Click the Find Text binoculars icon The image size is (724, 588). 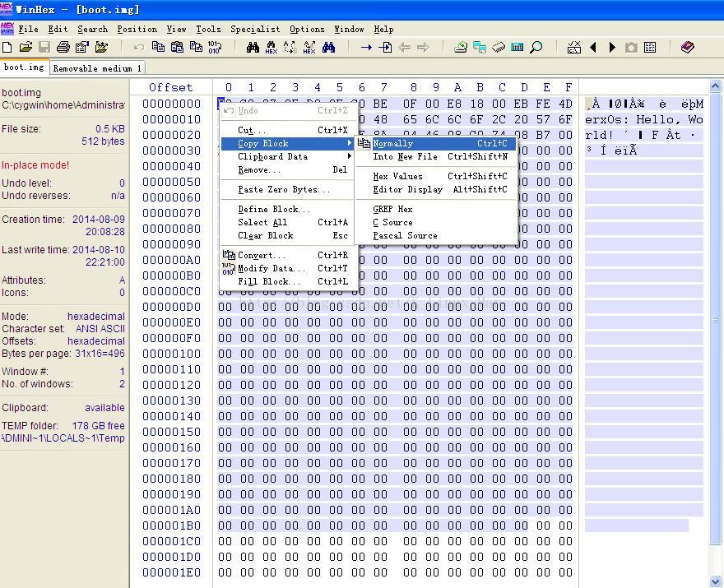click(253, 47)
